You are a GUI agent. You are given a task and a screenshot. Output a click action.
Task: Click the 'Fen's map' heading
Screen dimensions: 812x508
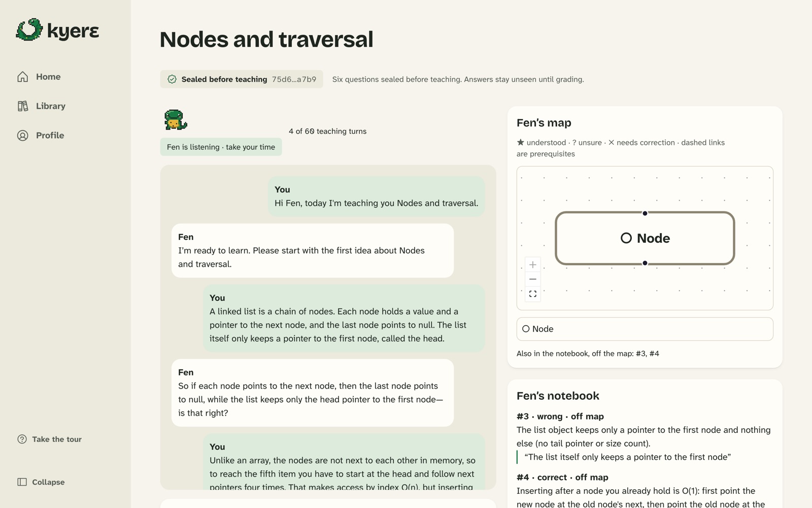[x=544, y=123]
